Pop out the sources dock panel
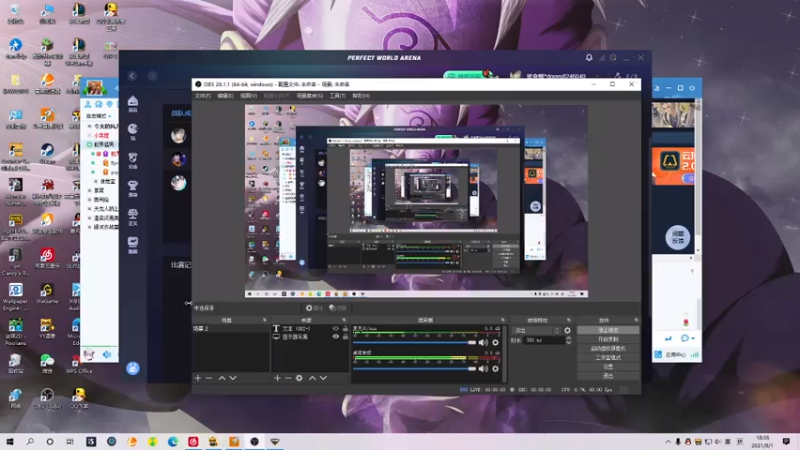 (344, 320)
